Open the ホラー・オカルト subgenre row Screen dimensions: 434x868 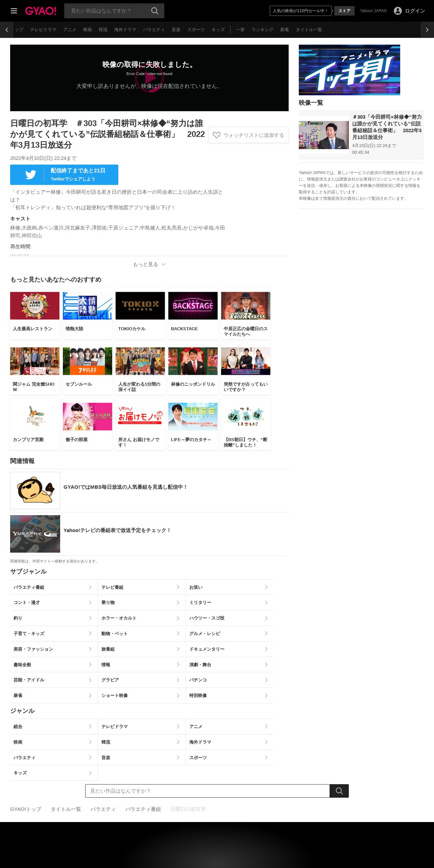(142, 618)
